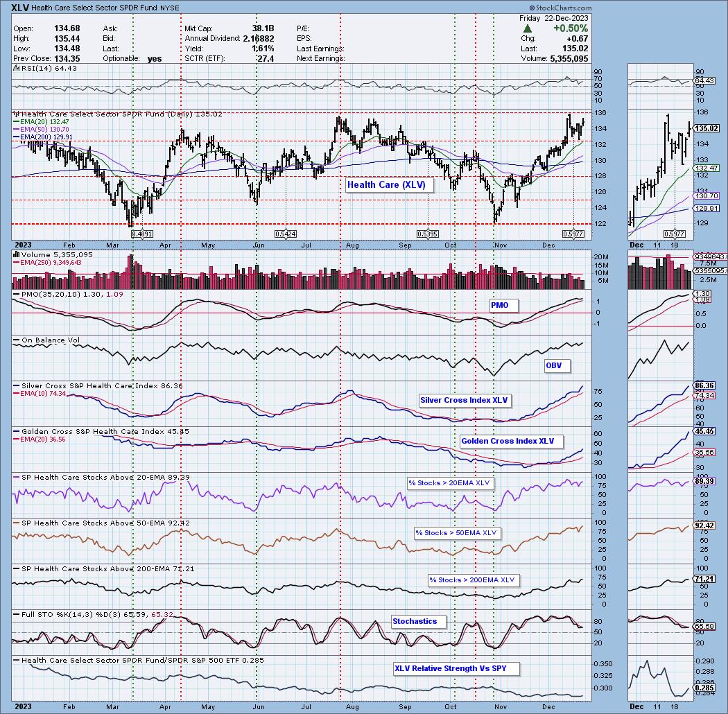Click the Annual Dividend value 2.16882
Image resolution: width=728 pixels, height=714 pixels.
coord(258,39)
